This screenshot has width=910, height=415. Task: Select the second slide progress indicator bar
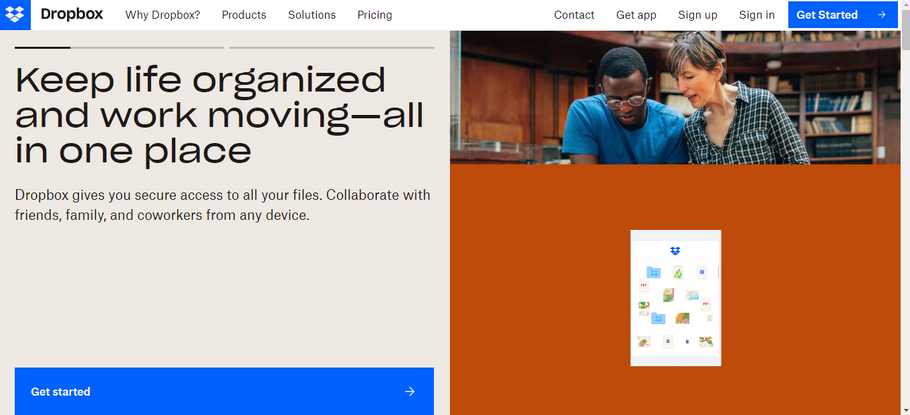click(331, 47)
